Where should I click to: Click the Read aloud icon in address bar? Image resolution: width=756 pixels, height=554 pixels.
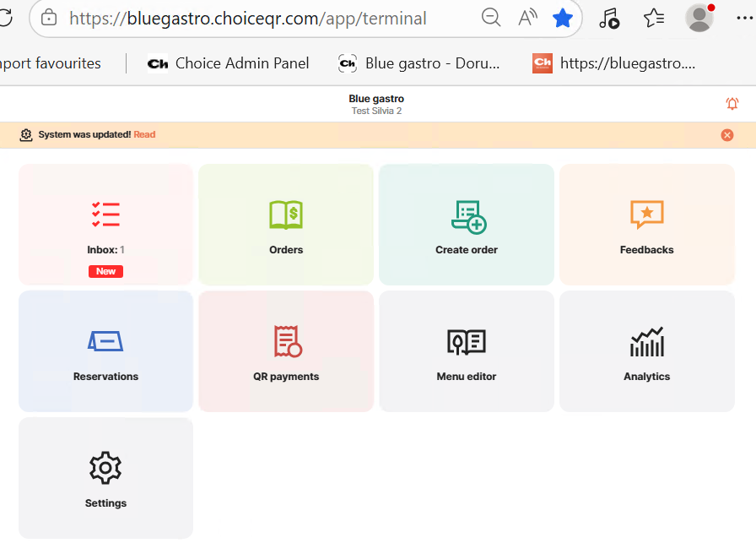(x=527, y=18)
